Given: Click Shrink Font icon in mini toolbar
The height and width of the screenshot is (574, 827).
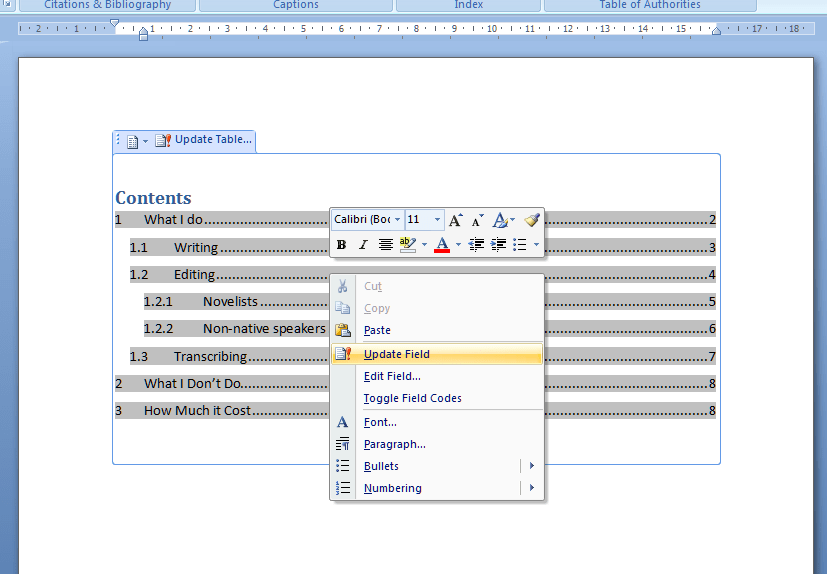Looking at the screenshot, I should pos(478,220).
